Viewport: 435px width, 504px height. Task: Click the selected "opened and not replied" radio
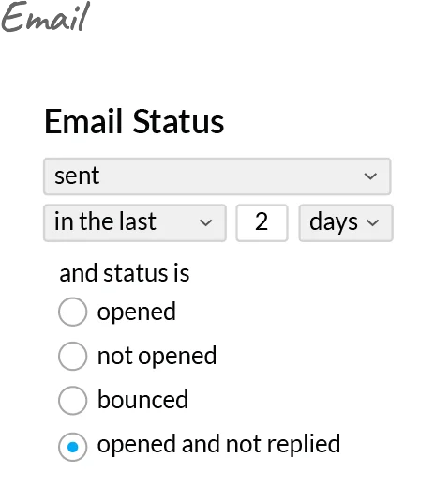tap(72, 447)
